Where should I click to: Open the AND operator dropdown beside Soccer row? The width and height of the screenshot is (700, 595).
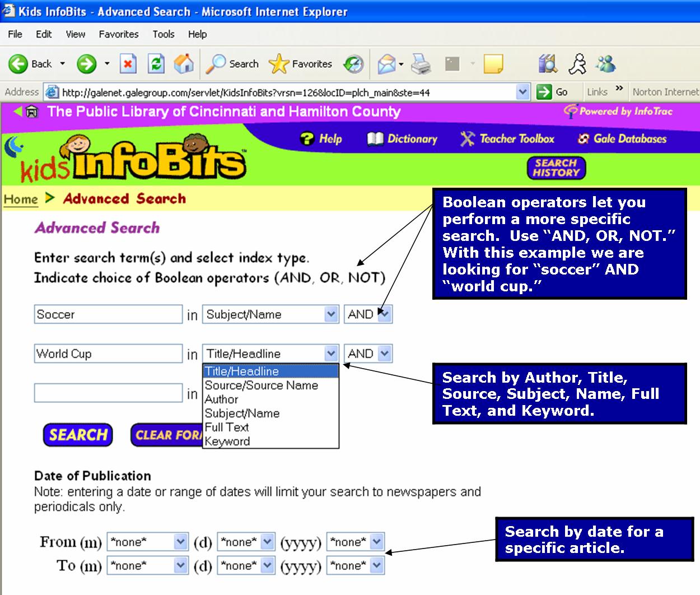pyautogui.click(x=385, y=314)
